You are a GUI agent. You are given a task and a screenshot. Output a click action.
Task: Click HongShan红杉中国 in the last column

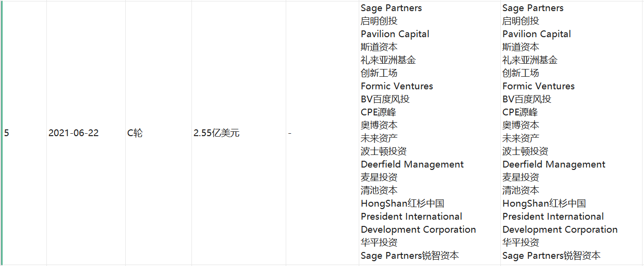[x=544, y=204]
